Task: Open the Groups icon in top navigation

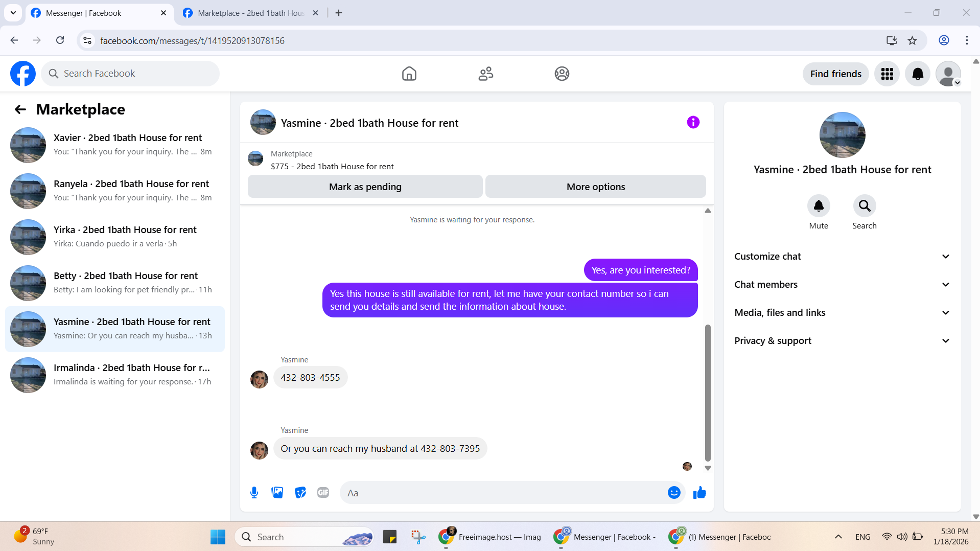Action: [x=562, y=74]
